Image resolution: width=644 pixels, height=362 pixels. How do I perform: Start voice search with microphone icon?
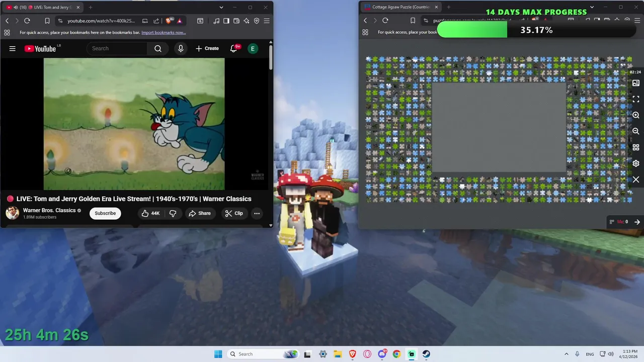coord(181,48)
